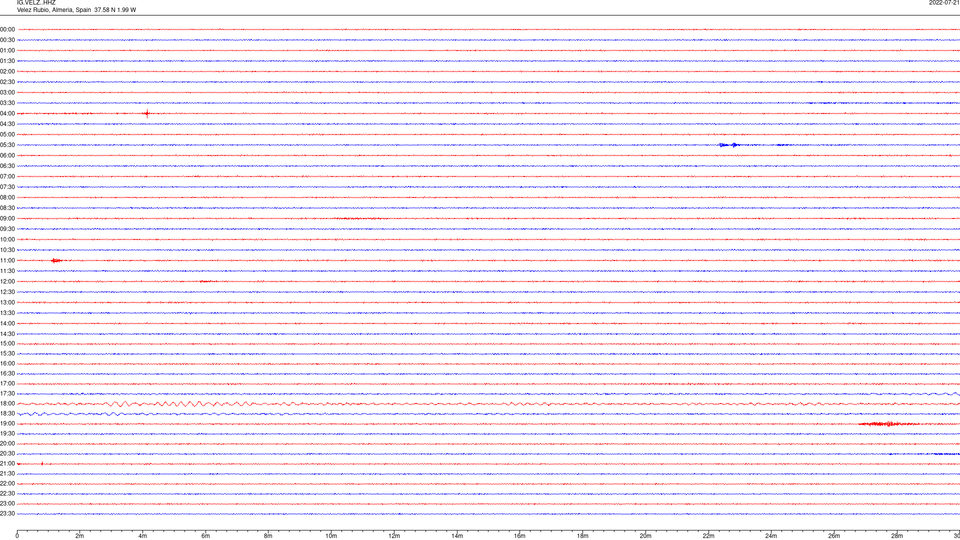Select the 17:30 row label
960x540 pixels.
click(x=7, y=394)
